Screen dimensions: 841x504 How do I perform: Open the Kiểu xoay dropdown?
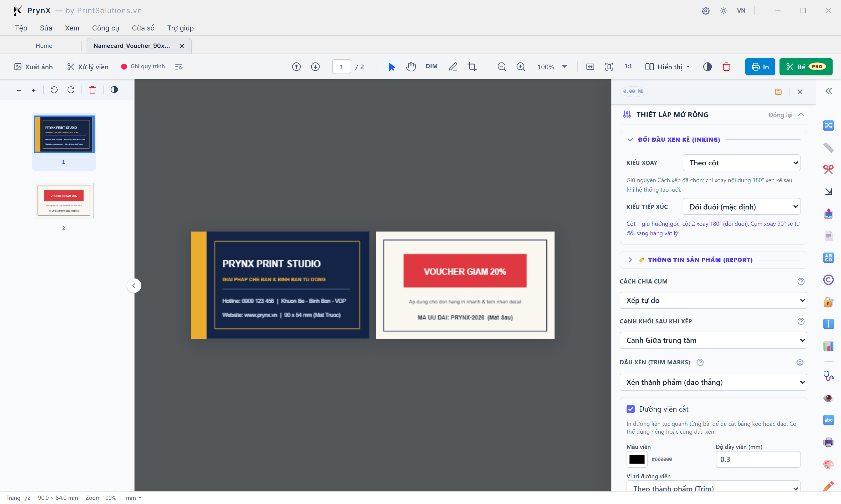741,163
